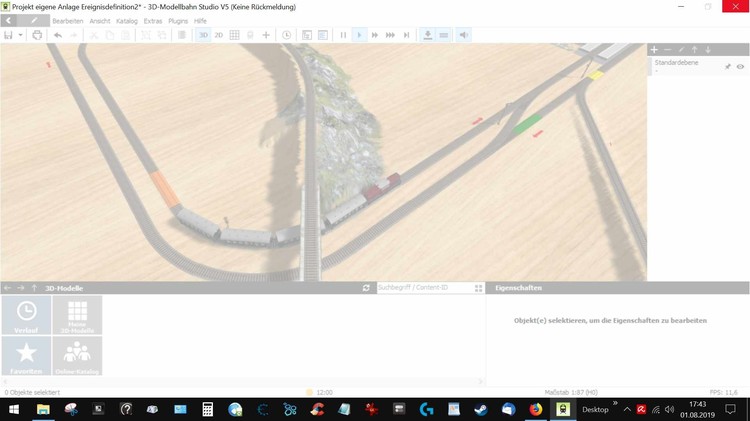Open the Favoriten tile
This screenshot has height=421, width=750.
(26, 356)
